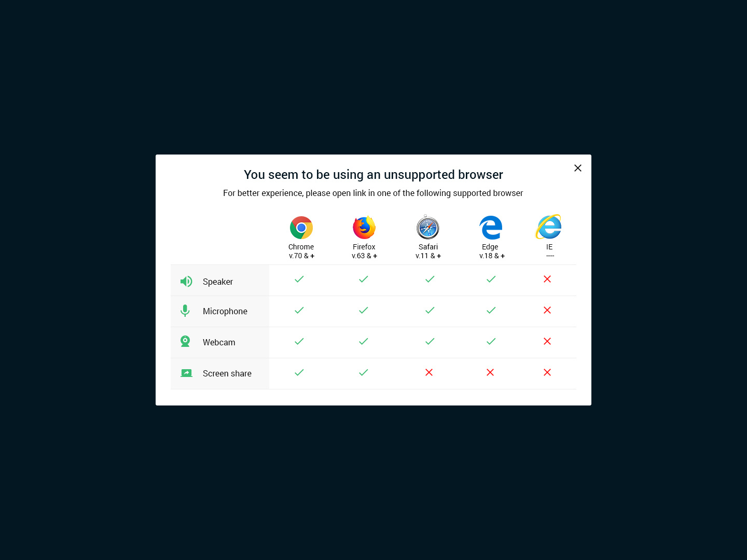Select the Microphone icon

185,311
